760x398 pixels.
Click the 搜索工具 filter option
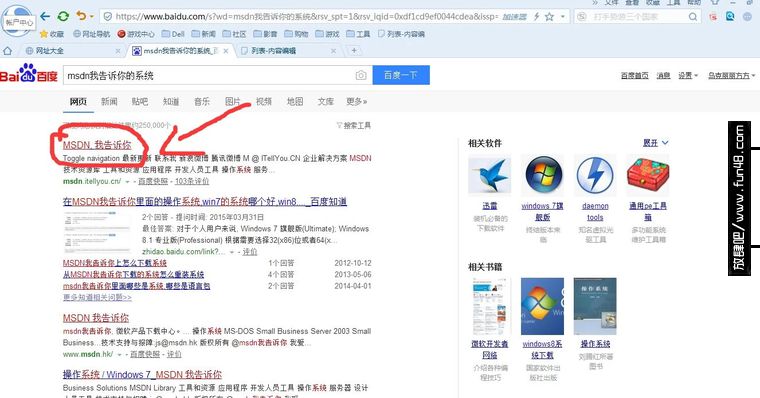pos(354,126)
